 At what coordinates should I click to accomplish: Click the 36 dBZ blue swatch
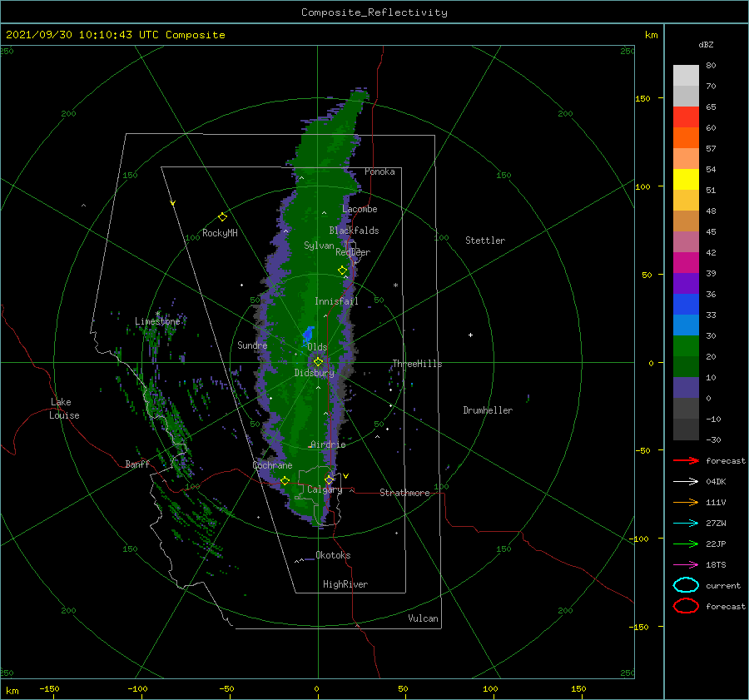pos(686,305)
